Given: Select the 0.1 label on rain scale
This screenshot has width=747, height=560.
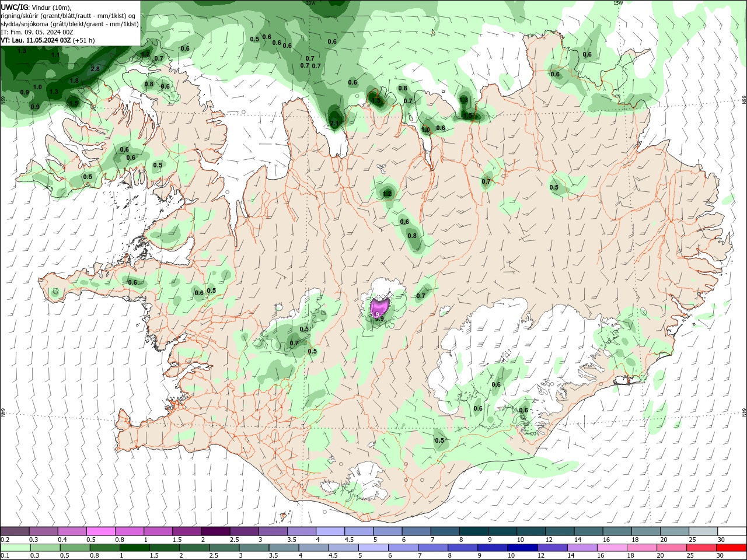Looking at the screenshot, I should (5, 555).
